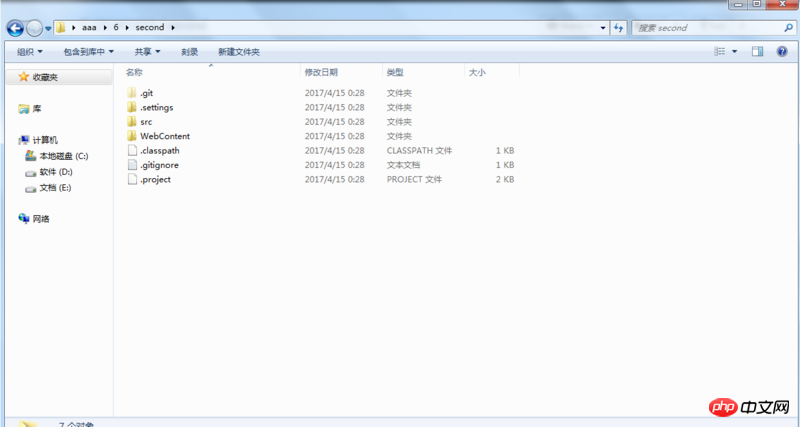This screenshot has height=427, width=800.
Task: Click the Forward navigation arrow
Action: pyautogui.click(x=34, y=28)
